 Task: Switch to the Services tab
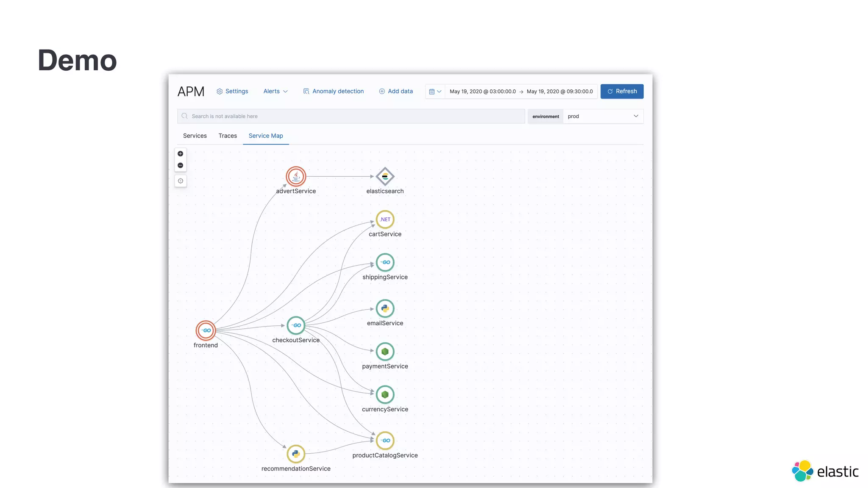coord(195,136)
